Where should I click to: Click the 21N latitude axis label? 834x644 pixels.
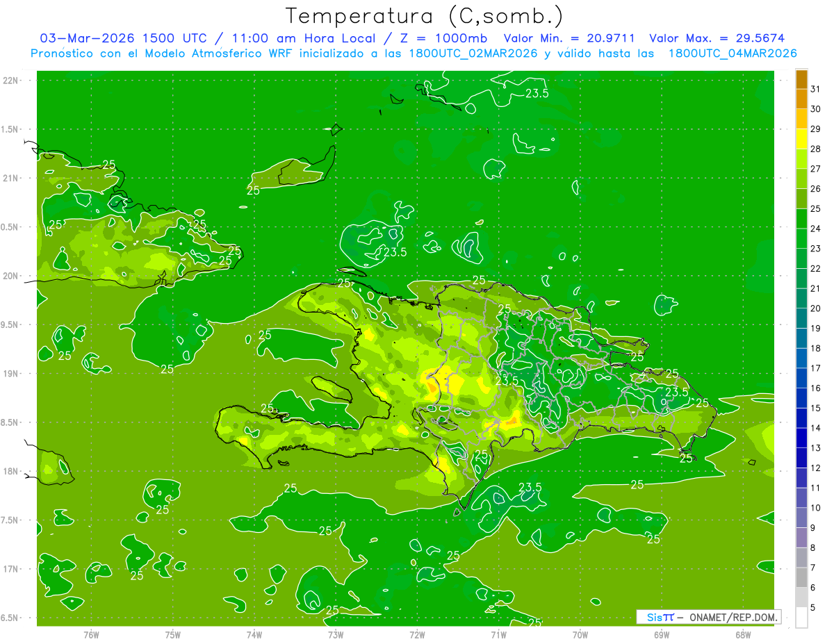click(x=10, y=178)
